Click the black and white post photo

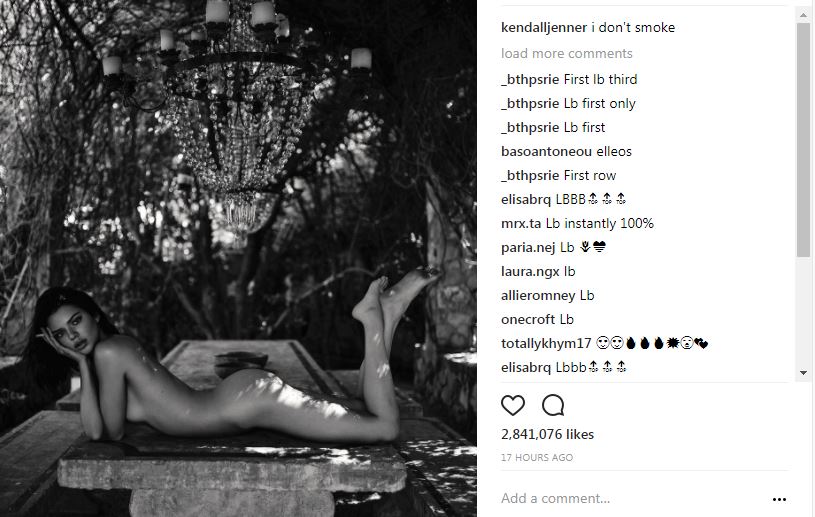point(238,258)
